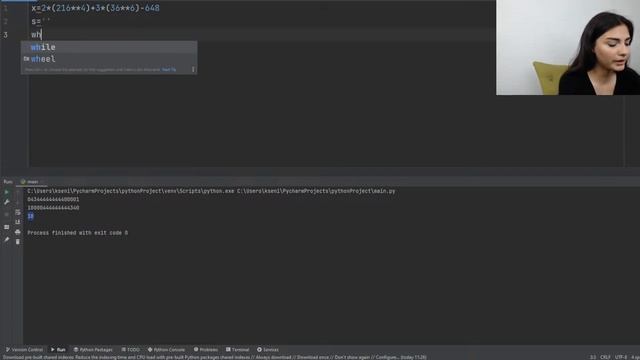Open run configuration wrench icon
Viewport: 640px width, 360px height.
pos(7,202)
